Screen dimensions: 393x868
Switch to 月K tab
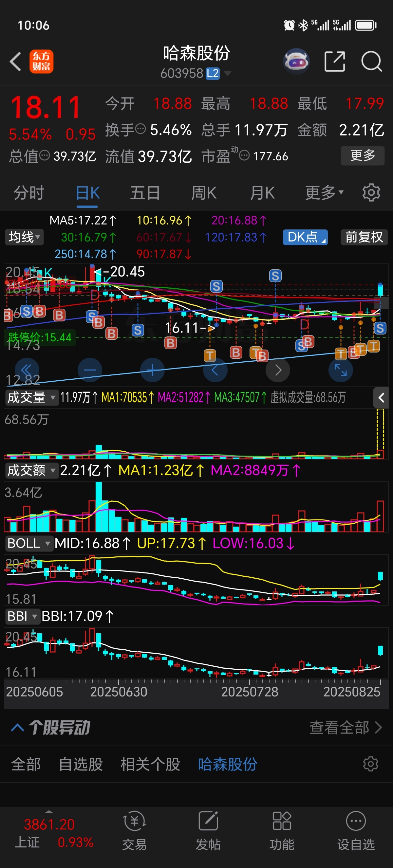click(x=262, y=193)
